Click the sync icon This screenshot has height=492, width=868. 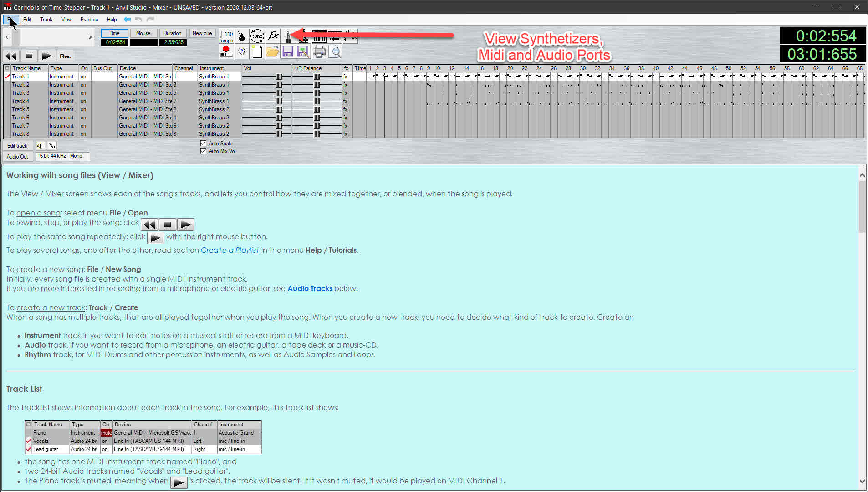click(257, 36)
